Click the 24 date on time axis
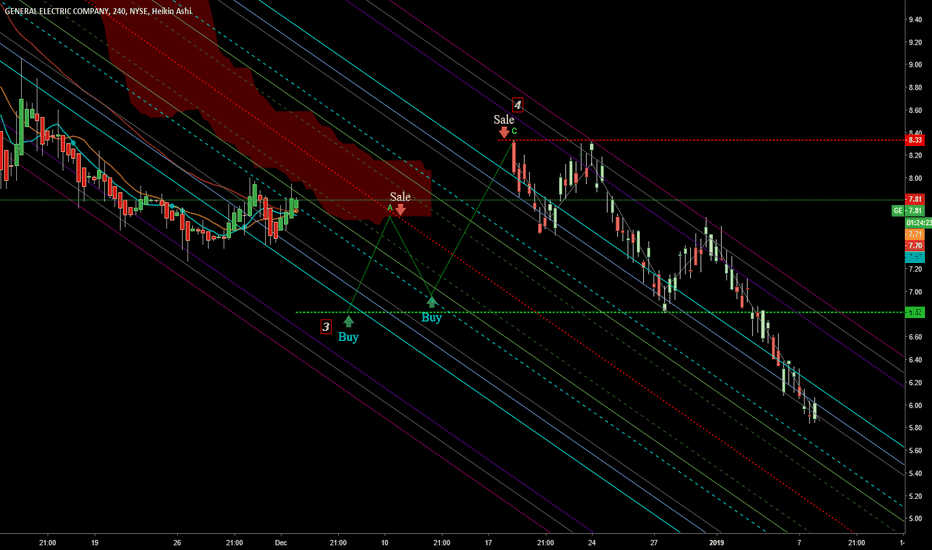This screenshot has height=550, width=932. click(x=592, y=542)
